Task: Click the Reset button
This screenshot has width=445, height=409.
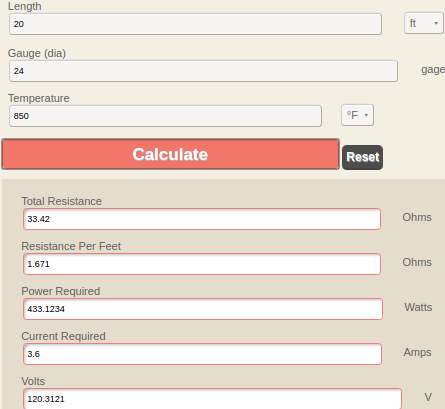Action: tap(362, 157)
